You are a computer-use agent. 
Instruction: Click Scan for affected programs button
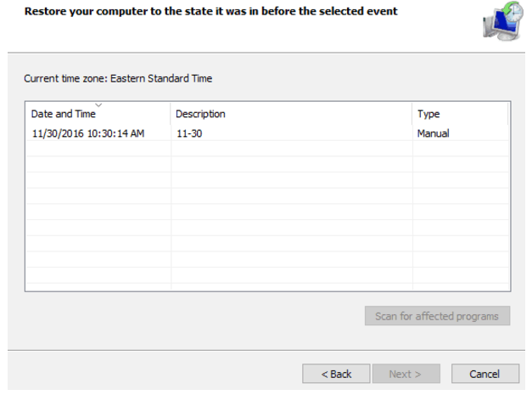point(437,316)
